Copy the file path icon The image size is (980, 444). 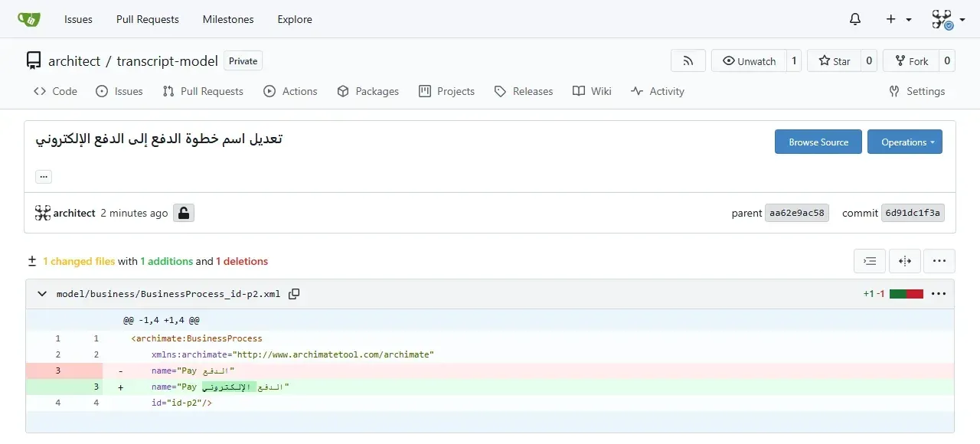tap(294, 294)
